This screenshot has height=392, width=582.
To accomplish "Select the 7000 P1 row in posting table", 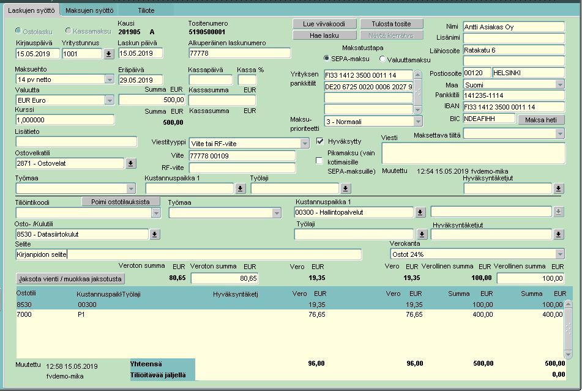I will (x=289, y=314).
